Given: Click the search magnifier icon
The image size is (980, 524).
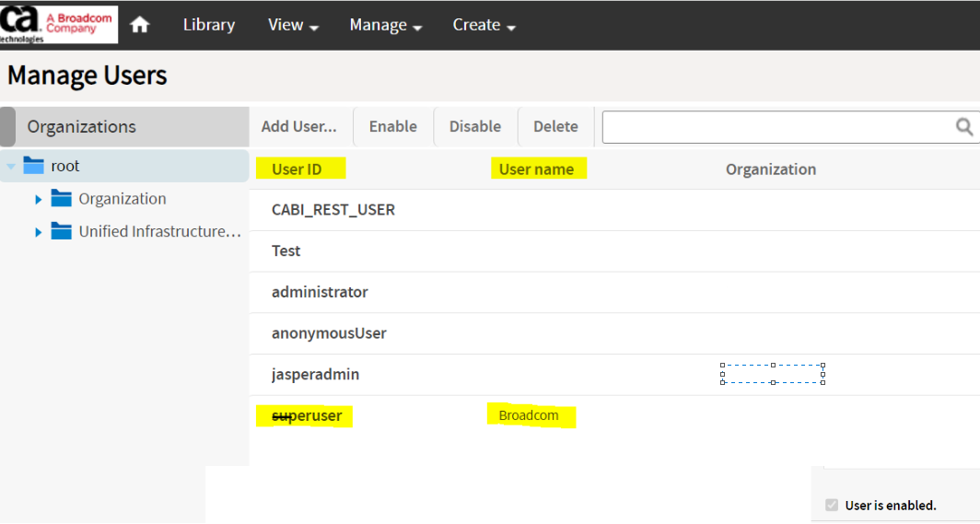Looking at the screenshot, I should (x=964, y=127).
